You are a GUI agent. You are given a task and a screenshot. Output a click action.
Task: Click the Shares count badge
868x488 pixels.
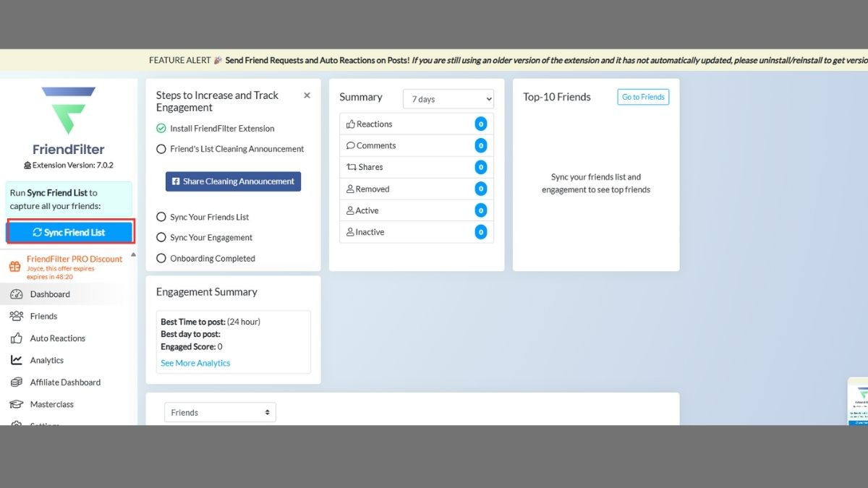481,167
